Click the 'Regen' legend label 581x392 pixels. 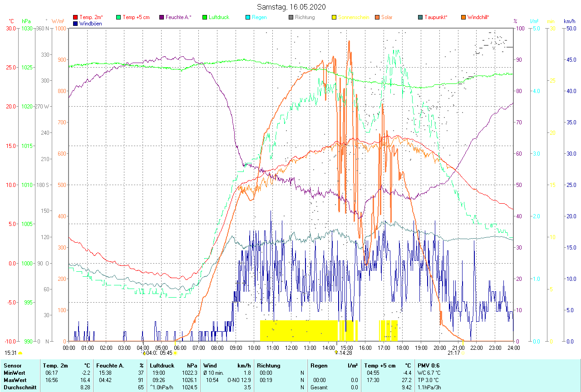[x=259, y=17]
